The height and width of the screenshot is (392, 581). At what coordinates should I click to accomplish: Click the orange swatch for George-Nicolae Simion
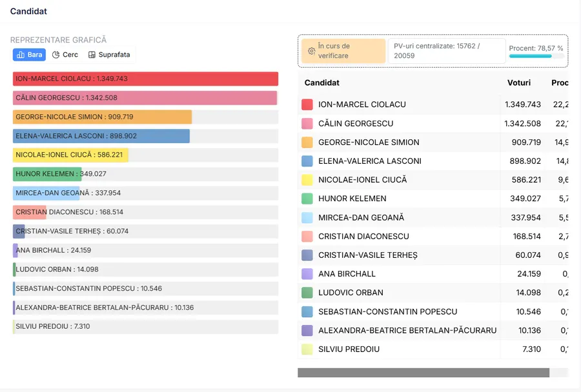point(307,142)
